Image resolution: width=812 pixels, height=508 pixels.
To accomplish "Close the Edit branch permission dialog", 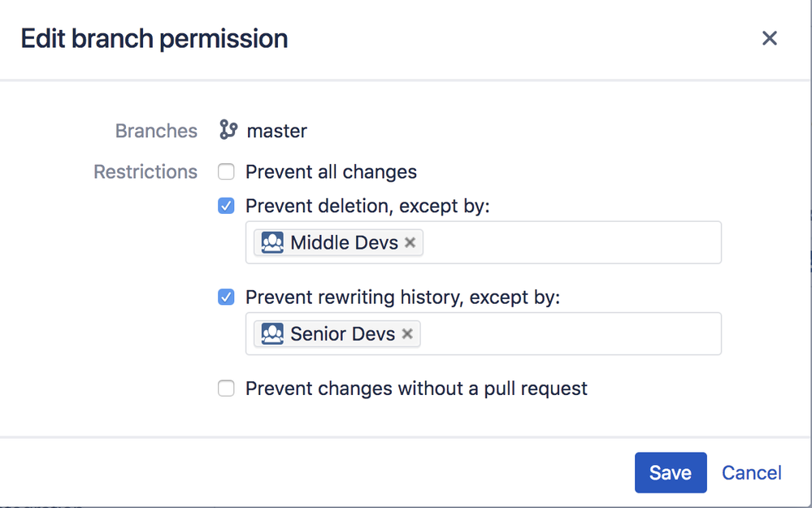I will coord(769,38).
